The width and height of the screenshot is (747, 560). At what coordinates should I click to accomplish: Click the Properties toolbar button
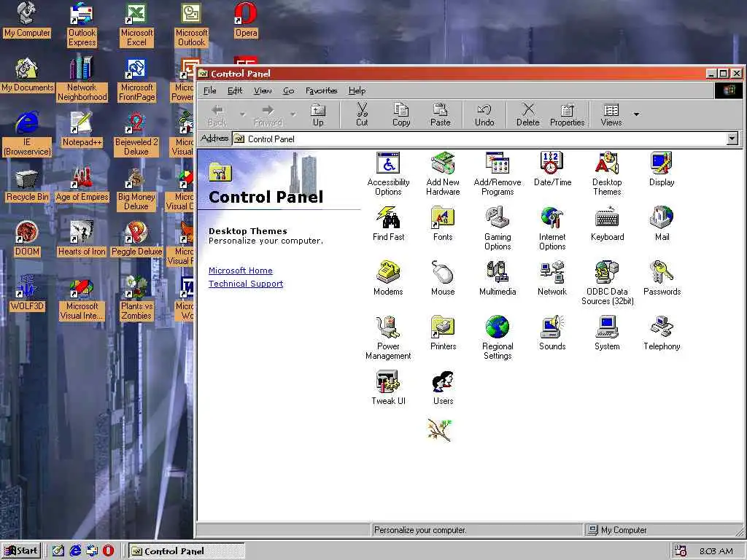click(x=567, y=116)
